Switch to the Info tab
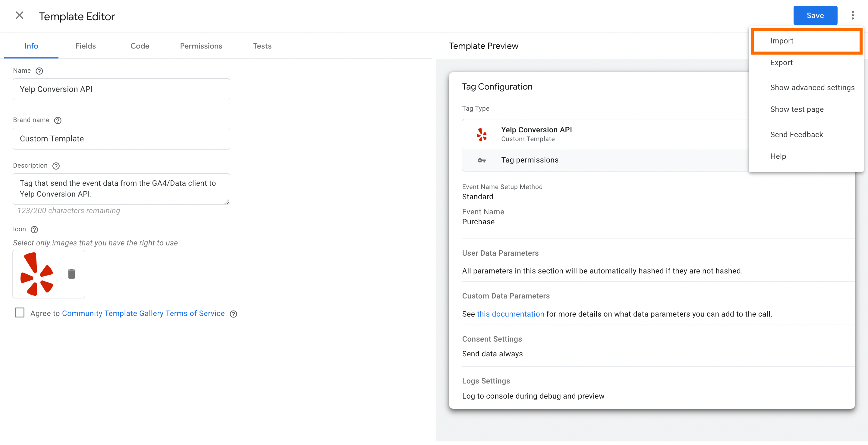 click(31, 46)
